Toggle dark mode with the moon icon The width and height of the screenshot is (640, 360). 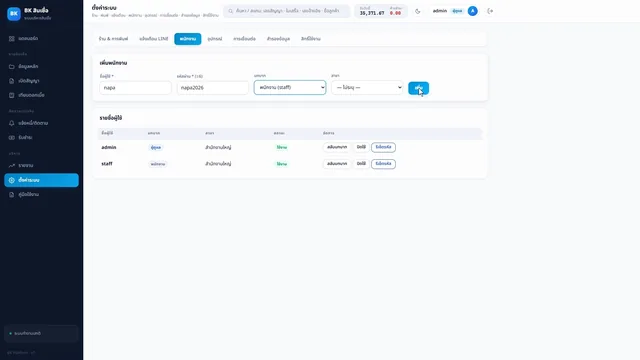coord(418,11)
